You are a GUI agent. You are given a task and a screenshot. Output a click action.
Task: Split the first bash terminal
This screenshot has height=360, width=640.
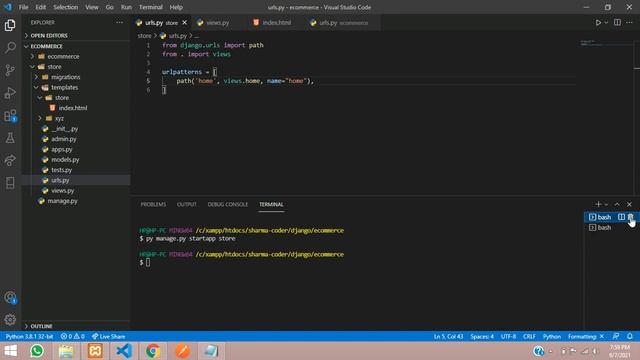pos(621,217)
